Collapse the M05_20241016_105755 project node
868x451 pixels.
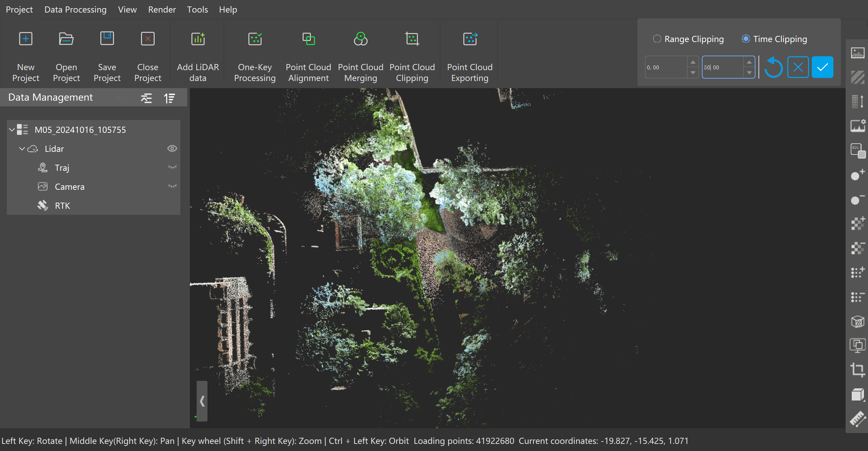(12, 129)
